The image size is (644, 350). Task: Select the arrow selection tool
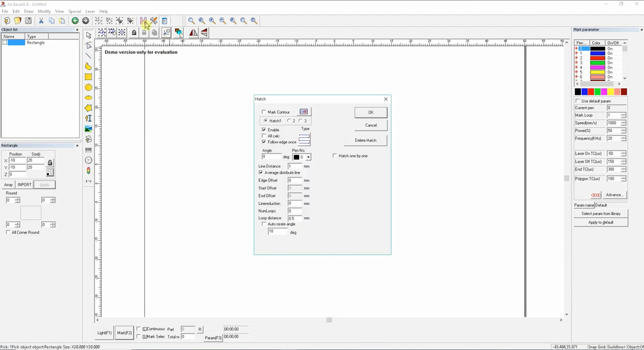pyautogui.click(x=88, y=35)
